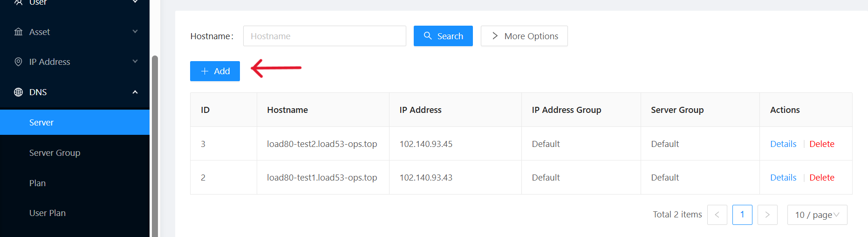Go to next page arrow

(x=767, y=215)
